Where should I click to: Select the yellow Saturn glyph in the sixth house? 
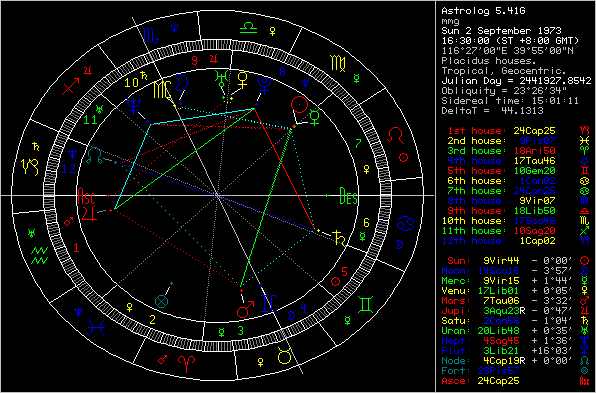coord(339,238)
